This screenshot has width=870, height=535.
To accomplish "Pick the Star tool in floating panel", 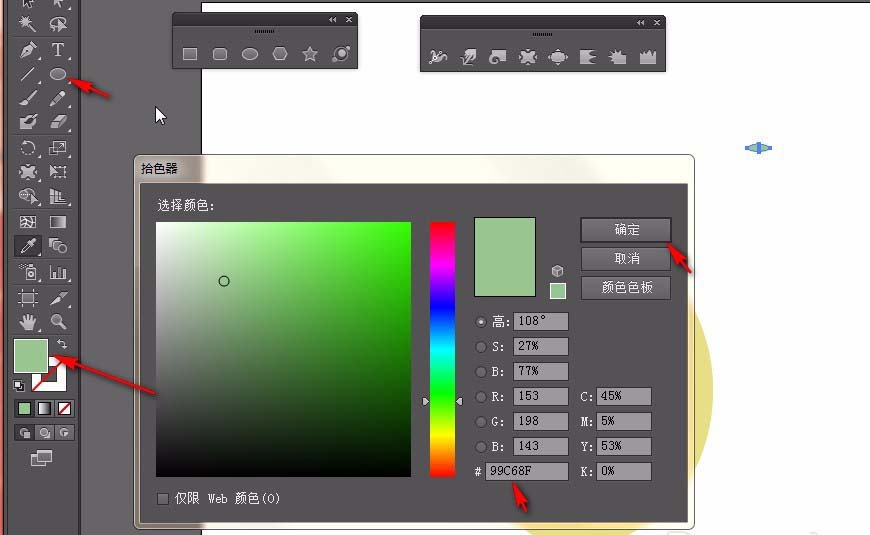I will pos(310,54).
